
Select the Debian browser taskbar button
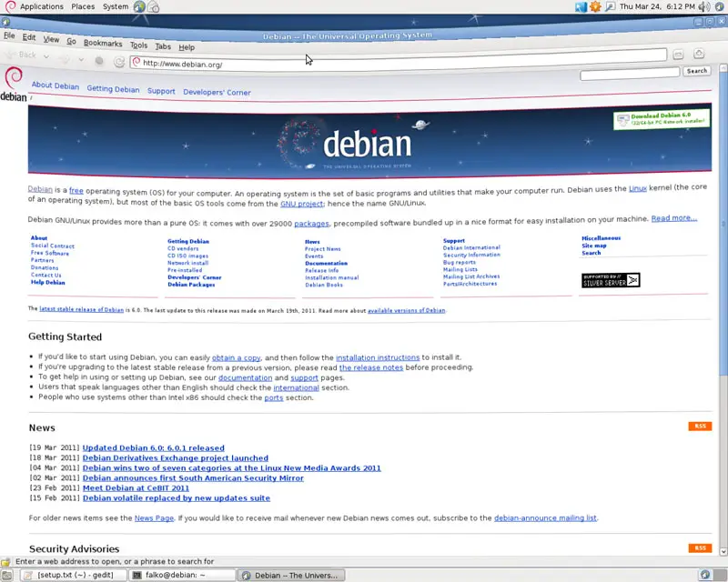pos(291,575)
